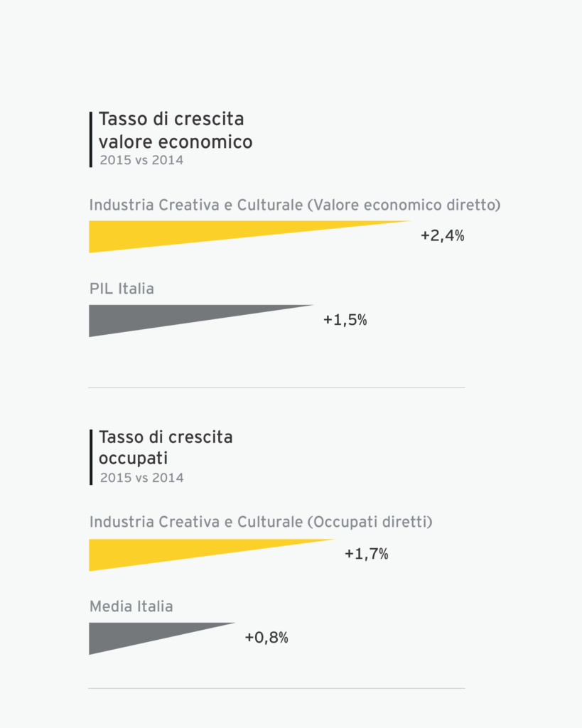The width and height of the screenshot is (582, 728).
Task: Click the yellow bar for +1,7% growth
Action: point(156,552)
